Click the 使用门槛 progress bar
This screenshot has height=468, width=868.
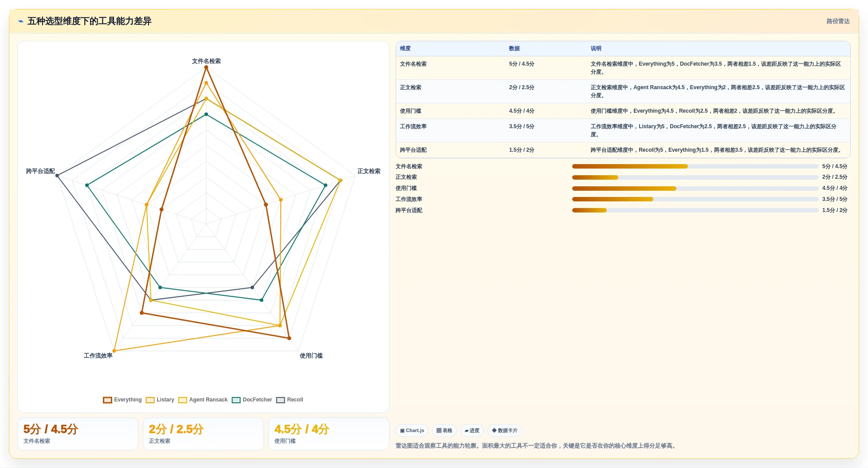click(695, 189)
